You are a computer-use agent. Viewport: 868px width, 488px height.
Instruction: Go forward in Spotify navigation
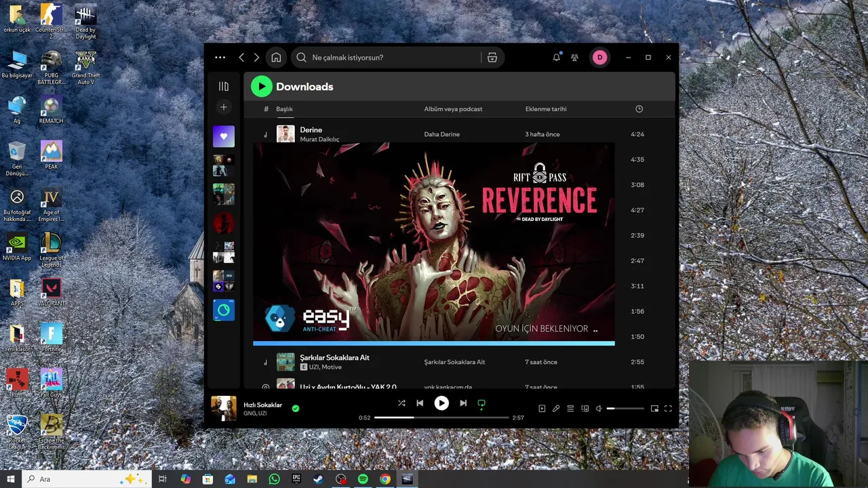pyautogui.click(x=256, y=58)
